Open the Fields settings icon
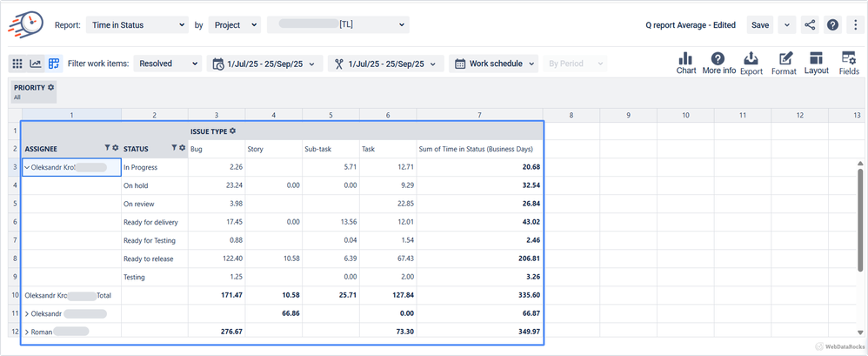The image size is (868, 356). 849,59
